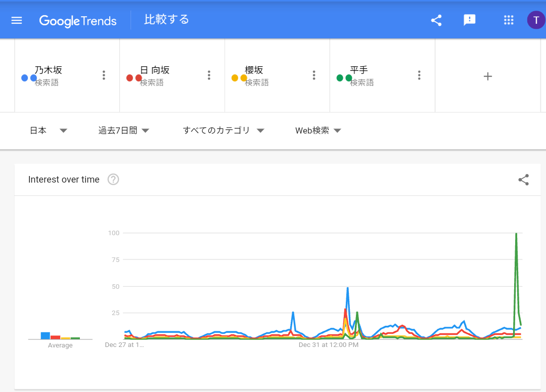Viewport: 546px width, 392px height.
Task: Edit the 乃木坂 search term
Action: [49, 70]
